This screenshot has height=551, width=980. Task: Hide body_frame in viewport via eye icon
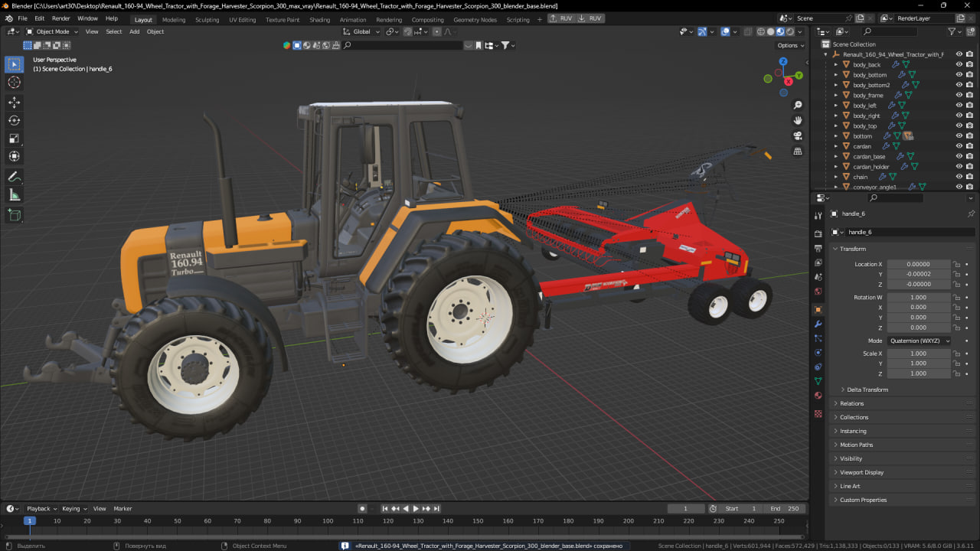click(959, 95)
